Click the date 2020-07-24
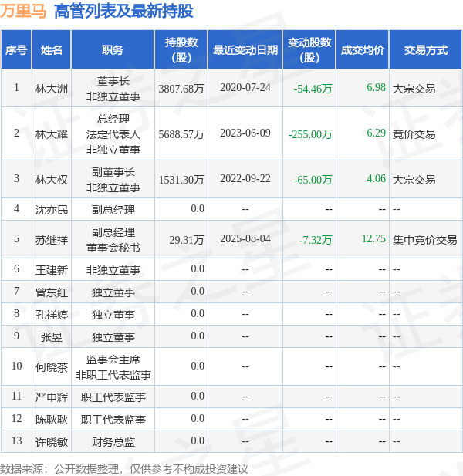 [x=245, y=87]
